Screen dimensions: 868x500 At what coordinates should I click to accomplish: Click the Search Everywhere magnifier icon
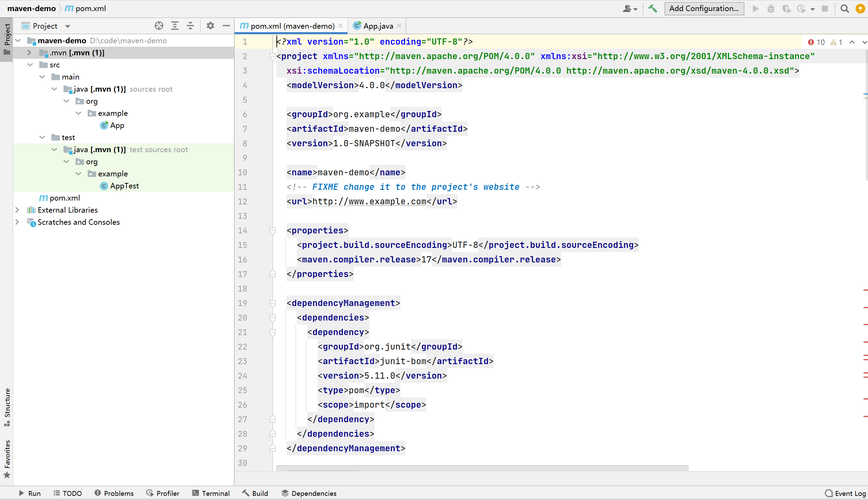(845, 8)
